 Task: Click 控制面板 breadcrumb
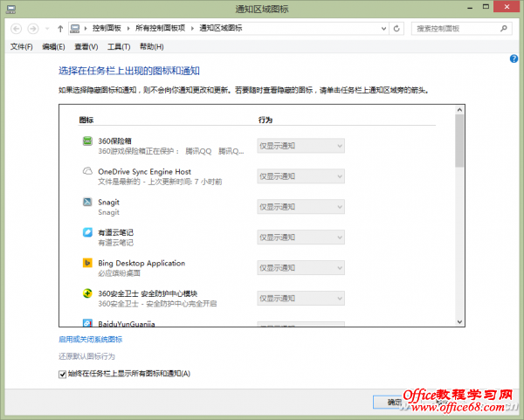(107, 29)
